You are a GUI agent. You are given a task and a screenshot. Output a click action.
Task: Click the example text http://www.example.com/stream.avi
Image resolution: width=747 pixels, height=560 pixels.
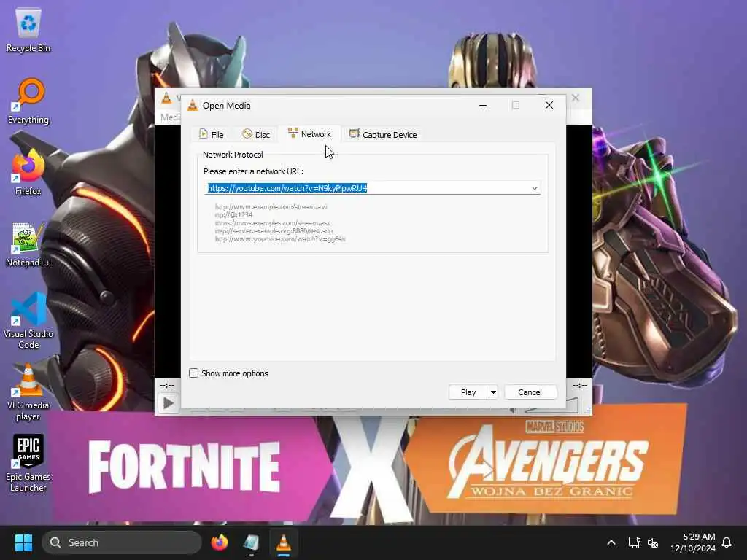click(x=271, y=206)
